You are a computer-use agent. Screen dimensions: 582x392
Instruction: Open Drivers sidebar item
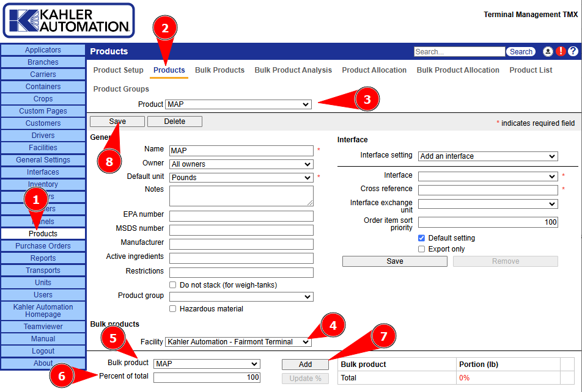43,136
